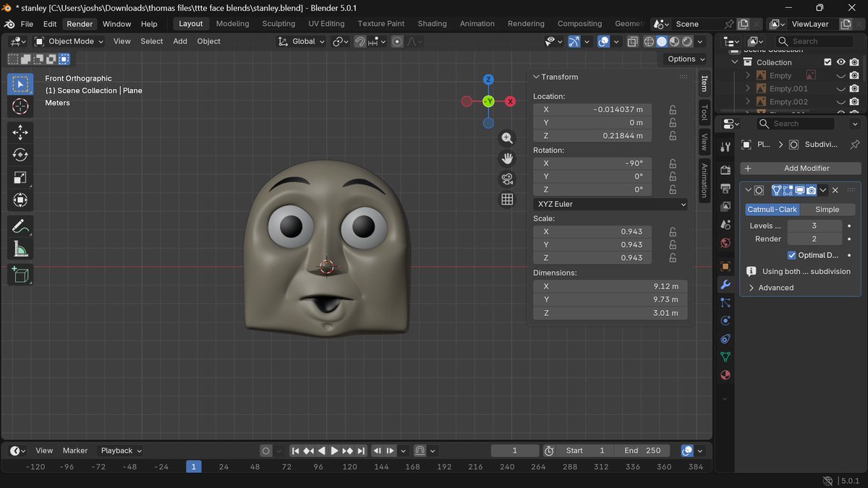Screen dimensions: 868x488
Task: Open the XYZ Euler rotation mode dropdown
Action: [x=610, y=204]
